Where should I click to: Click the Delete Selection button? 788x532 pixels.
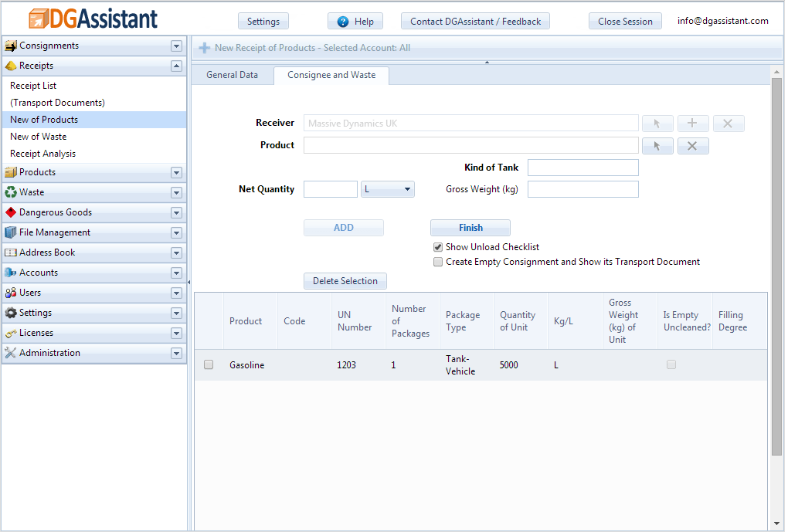[x=345, y=281]
